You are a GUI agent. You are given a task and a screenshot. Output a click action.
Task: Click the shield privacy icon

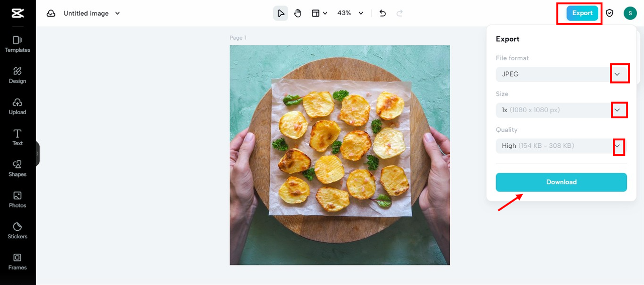pos(610,14)
